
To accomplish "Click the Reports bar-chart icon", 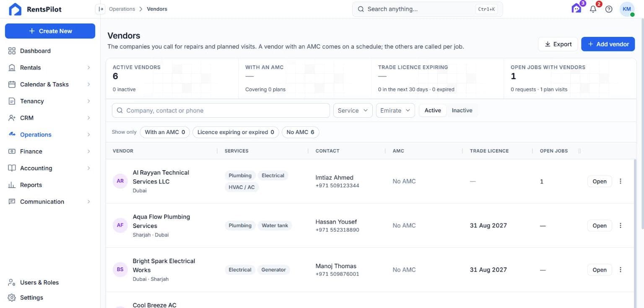I will [x=12, y=185].
